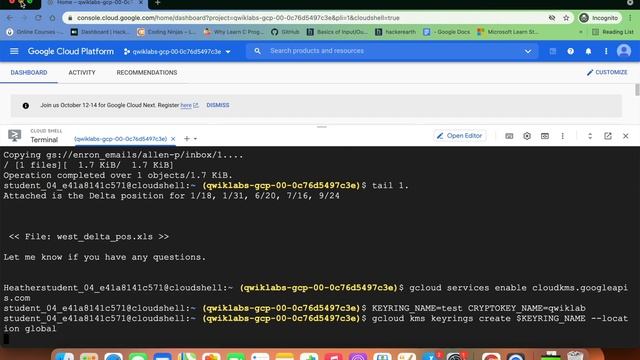Open the Microsoft Learn bookmark
The width and height of the screenshot is (640, 360).
[507, 32]
